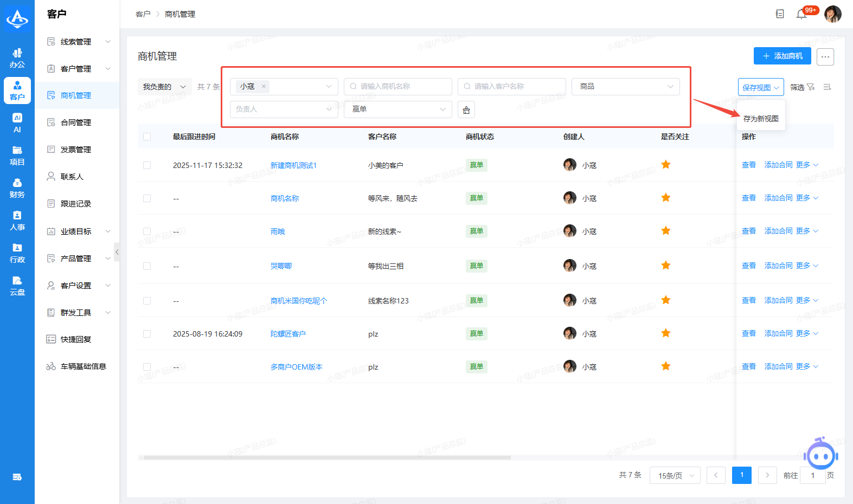Click the star on 新建商机测试1 row

click(x=666, y=165)
